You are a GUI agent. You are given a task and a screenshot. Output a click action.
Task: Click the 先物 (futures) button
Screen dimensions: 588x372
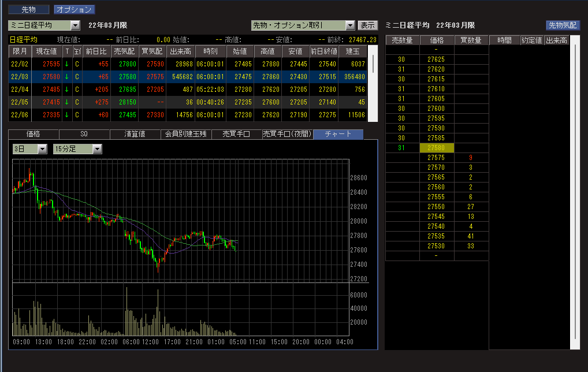pos(28,10)
